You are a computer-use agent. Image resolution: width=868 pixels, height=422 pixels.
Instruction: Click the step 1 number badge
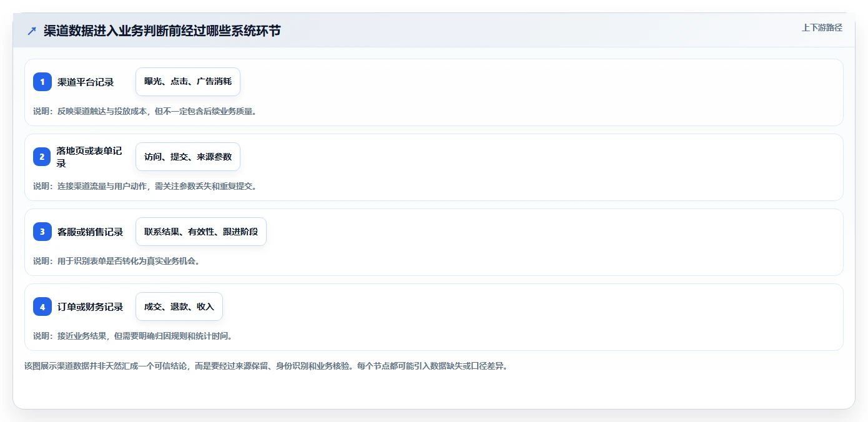42,82
